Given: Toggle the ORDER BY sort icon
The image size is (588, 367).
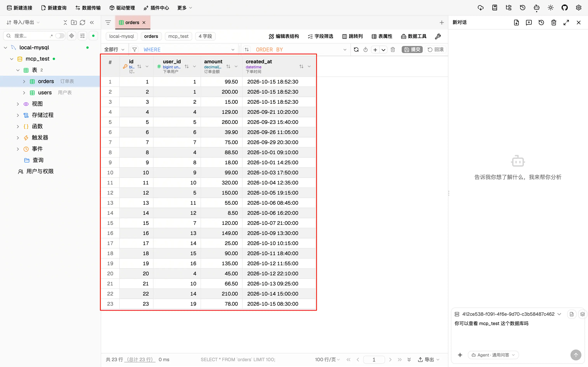Looking at the screenshot, I should (x=247, y=50).
